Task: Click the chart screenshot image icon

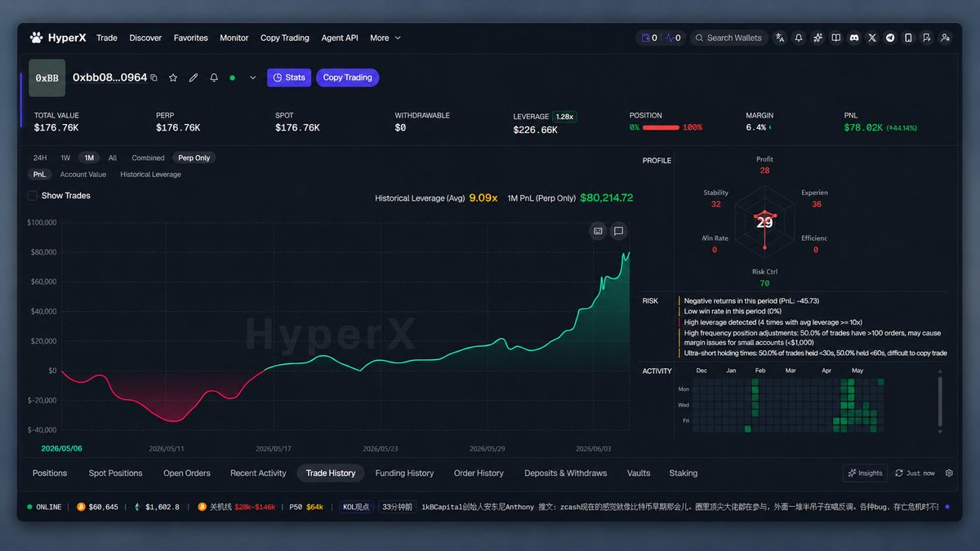Action: click(x=598, y=231)
